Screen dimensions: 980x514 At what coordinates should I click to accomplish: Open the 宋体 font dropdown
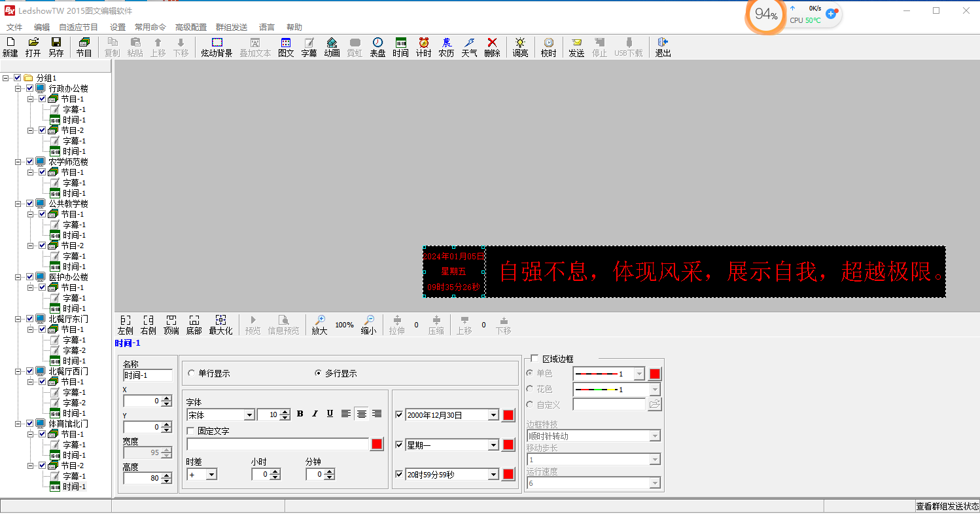(x=249, y=414)
